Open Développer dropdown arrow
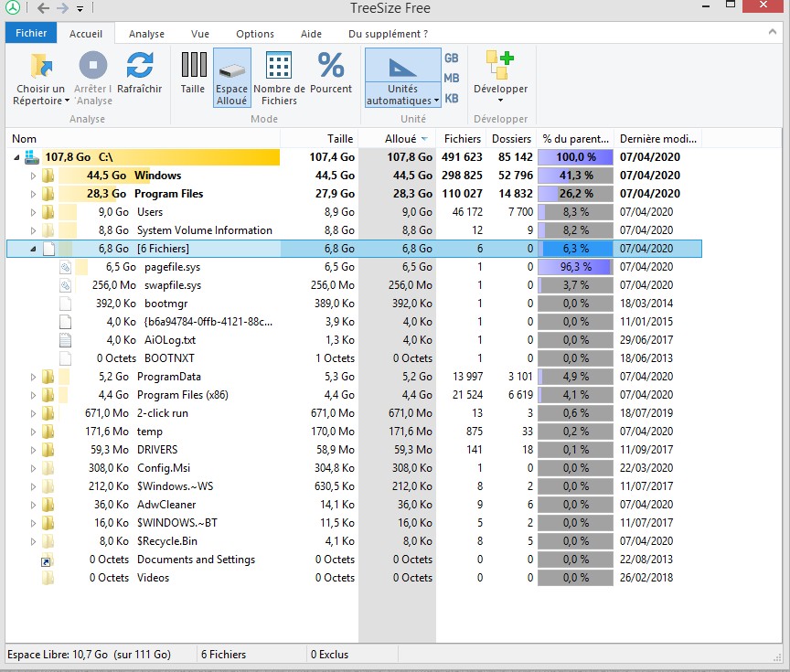Viewport: 790px width, 672px height. point(500,101)
